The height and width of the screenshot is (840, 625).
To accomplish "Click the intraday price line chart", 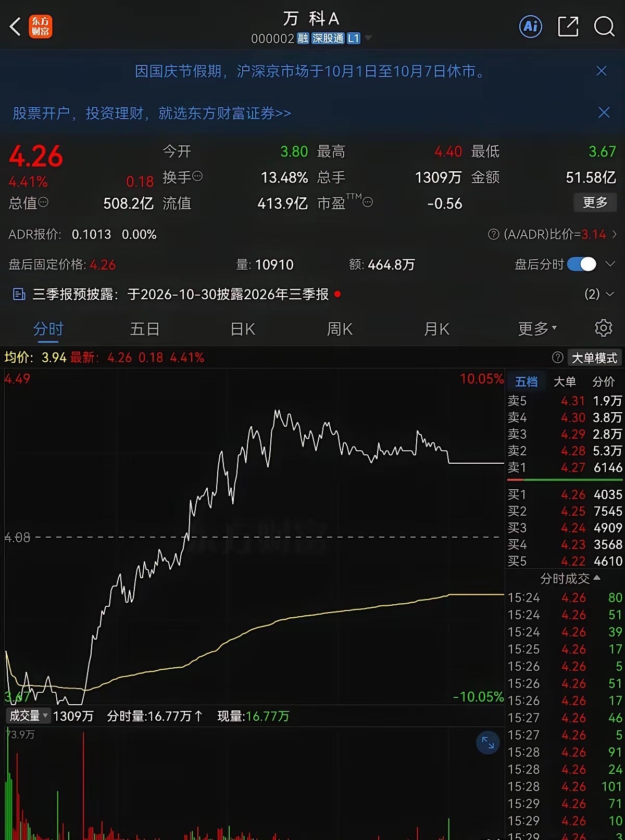I will 254,537.
